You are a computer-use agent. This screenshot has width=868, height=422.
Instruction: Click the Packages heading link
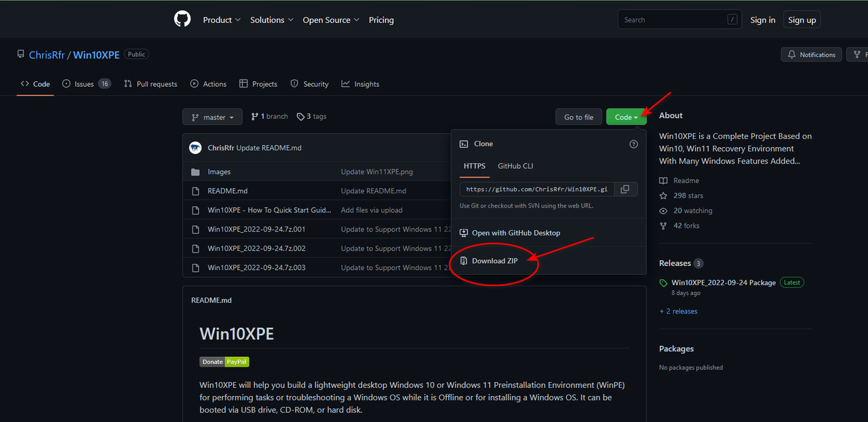(676, 349)
